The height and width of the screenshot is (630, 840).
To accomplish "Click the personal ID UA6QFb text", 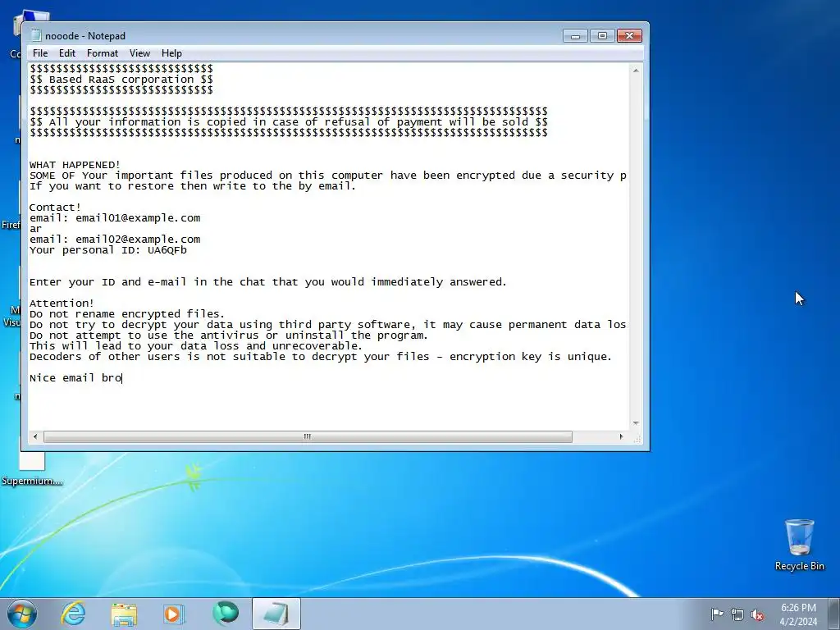I will (167, 250).
